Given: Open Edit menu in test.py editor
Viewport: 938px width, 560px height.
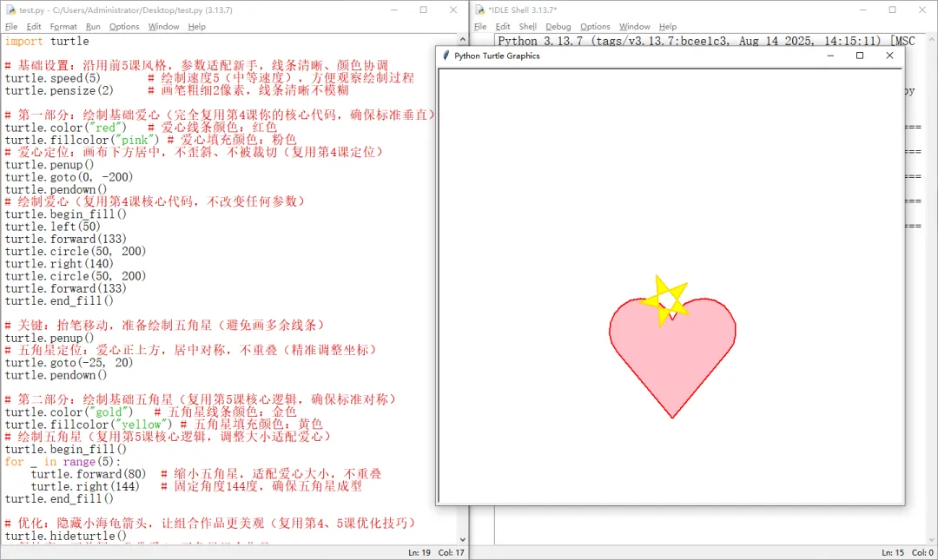Looking at the screenshot, I should [x=34, y=26].
